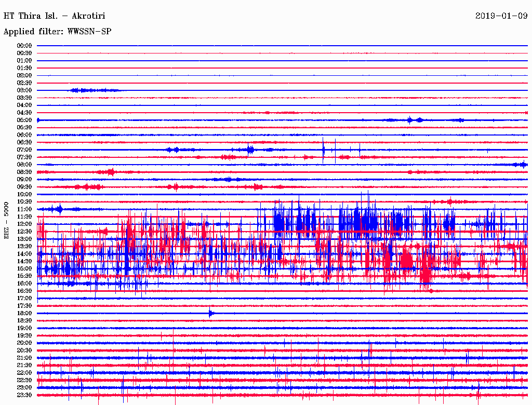
Task: Select the 05:30 time label
Action: (x=24, y=127)
